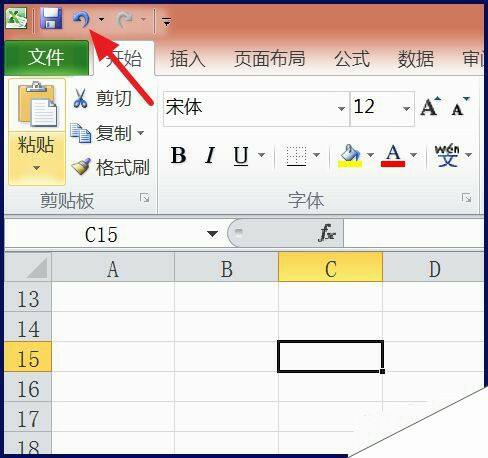Switch to the 页面布局 tab
This screenshot has width=488, height=458.
(x=270, y=59)
